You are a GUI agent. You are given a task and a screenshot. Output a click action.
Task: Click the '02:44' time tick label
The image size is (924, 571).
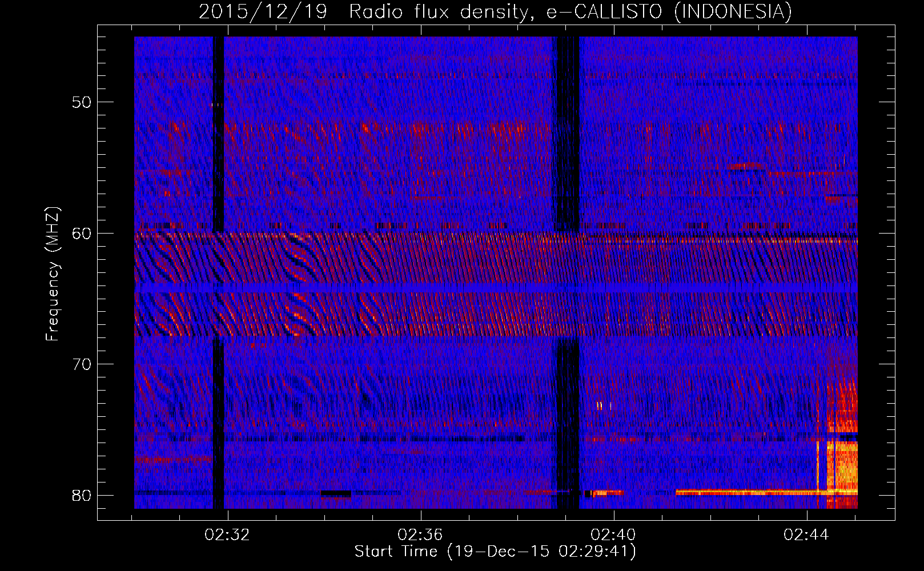point(806,535)
